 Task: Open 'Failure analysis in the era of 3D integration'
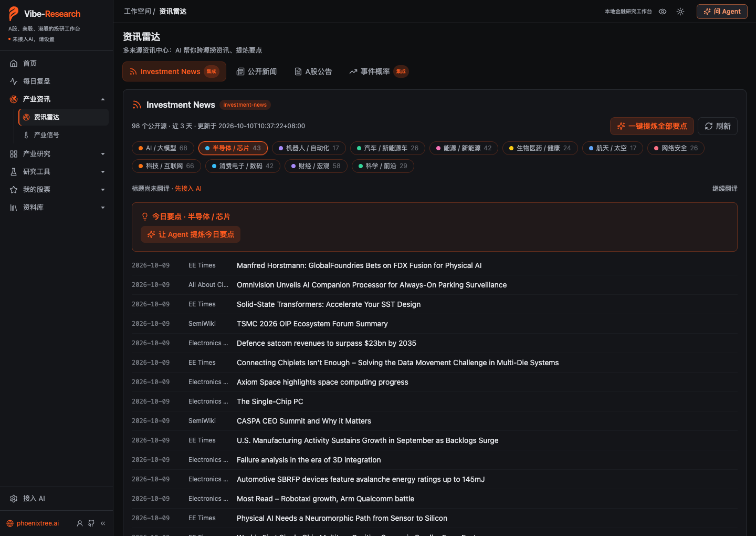tap(309, 460)
